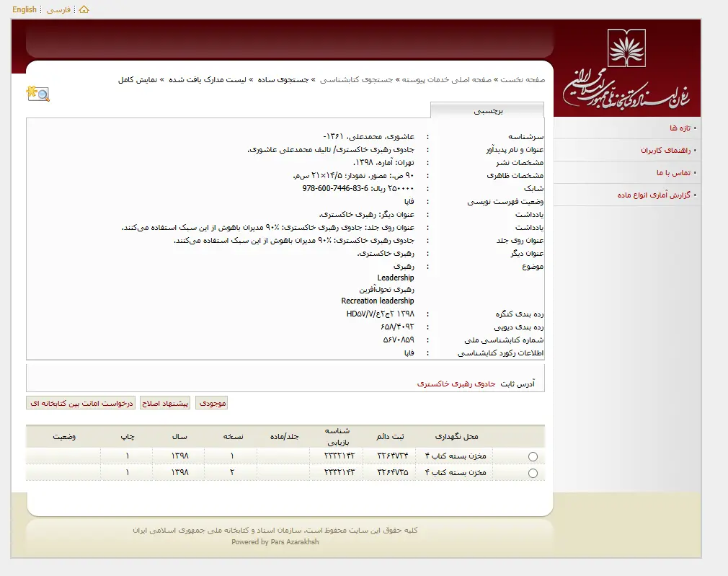Switch language to فارسی

pos(58,9)
